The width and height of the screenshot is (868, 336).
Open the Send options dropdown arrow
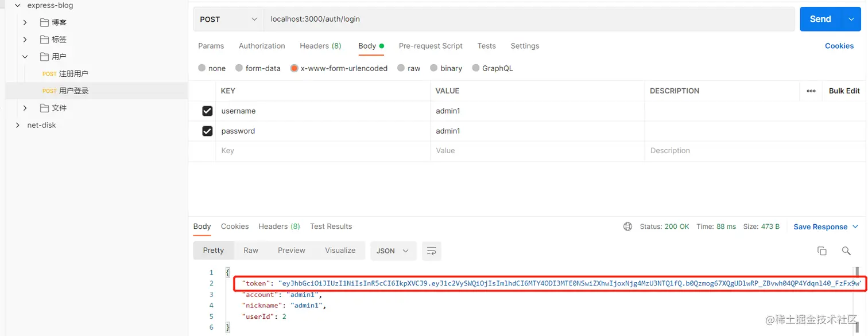pyautogui.click(x=851, y=19)
